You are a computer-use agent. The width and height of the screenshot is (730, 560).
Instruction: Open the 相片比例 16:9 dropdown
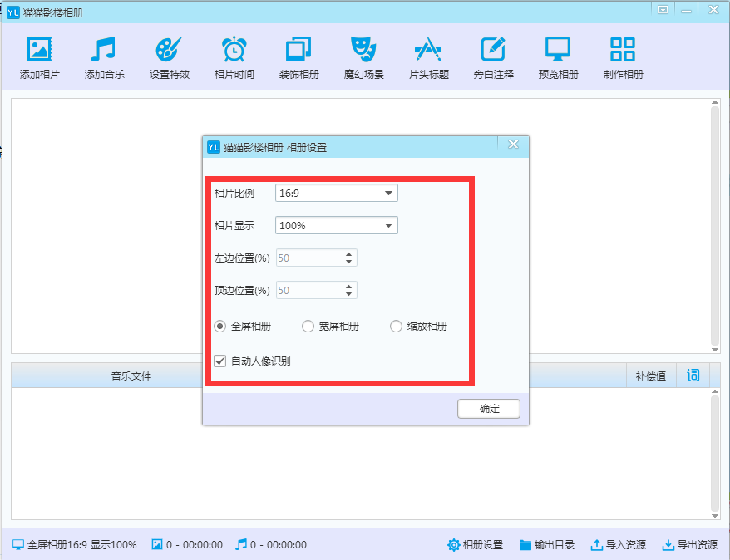tap(337, 193)
